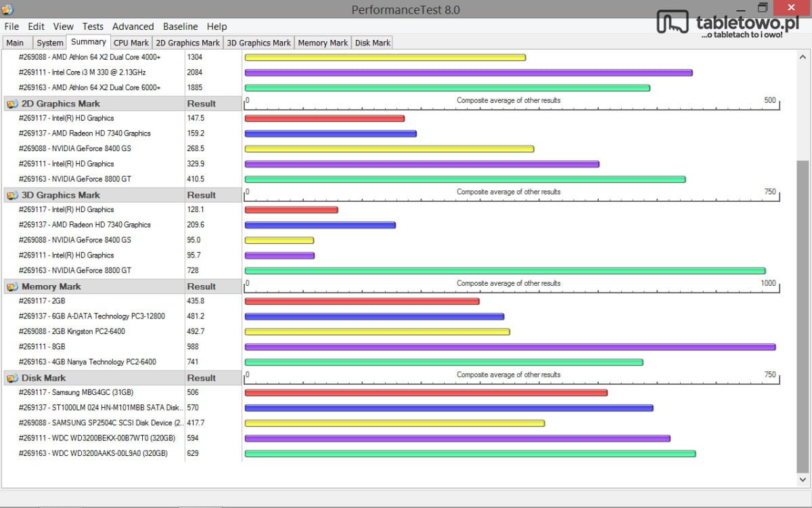Click the PerformanceTest app icon in title bar
The image size is (812, 508).
[x=8, y=9]
